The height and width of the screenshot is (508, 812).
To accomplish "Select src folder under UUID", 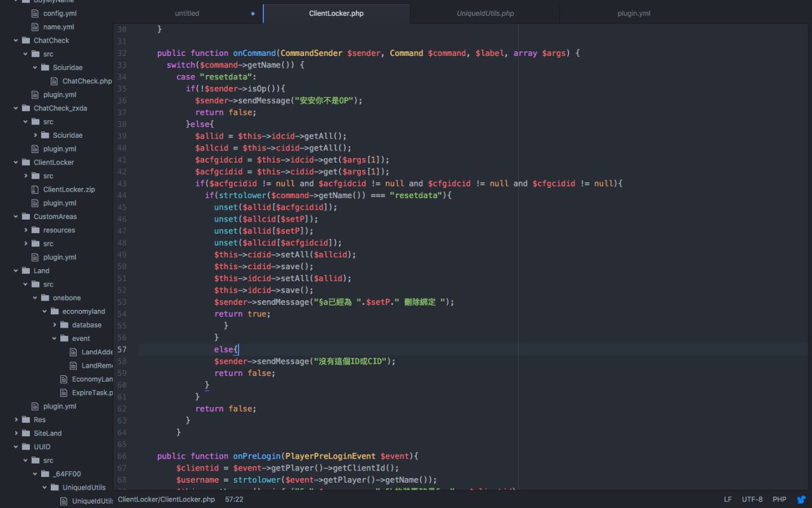I will coord(48,460).
